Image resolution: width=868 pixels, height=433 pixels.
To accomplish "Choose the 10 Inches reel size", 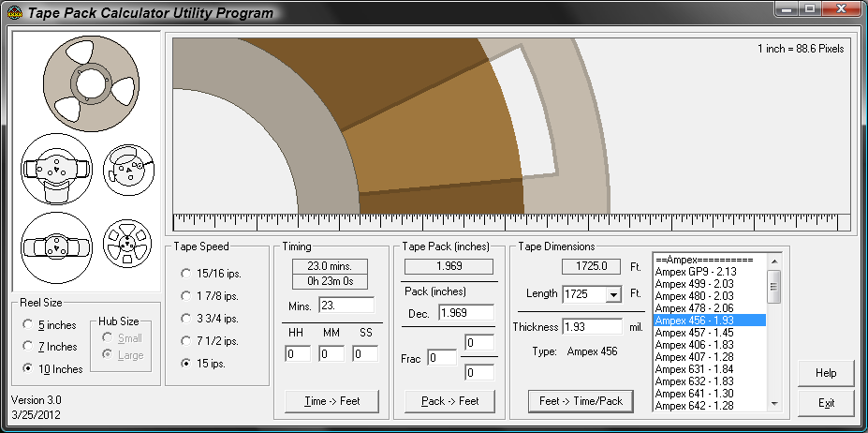I will [52, 369].
